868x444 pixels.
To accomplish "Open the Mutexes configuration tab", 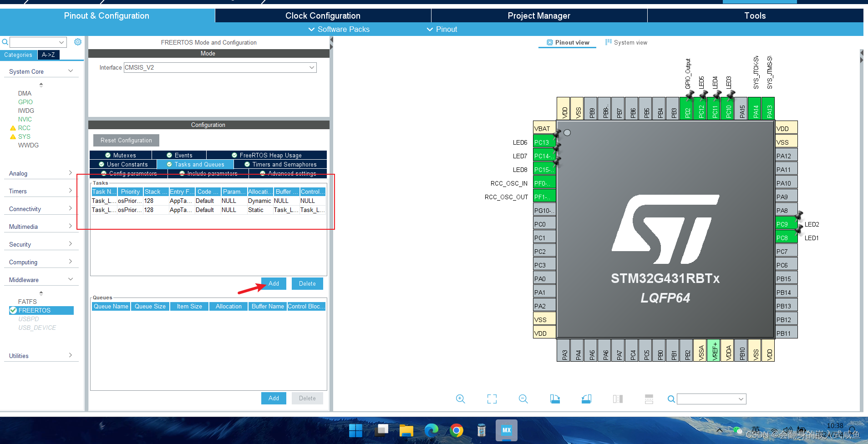I will [120, 155].
